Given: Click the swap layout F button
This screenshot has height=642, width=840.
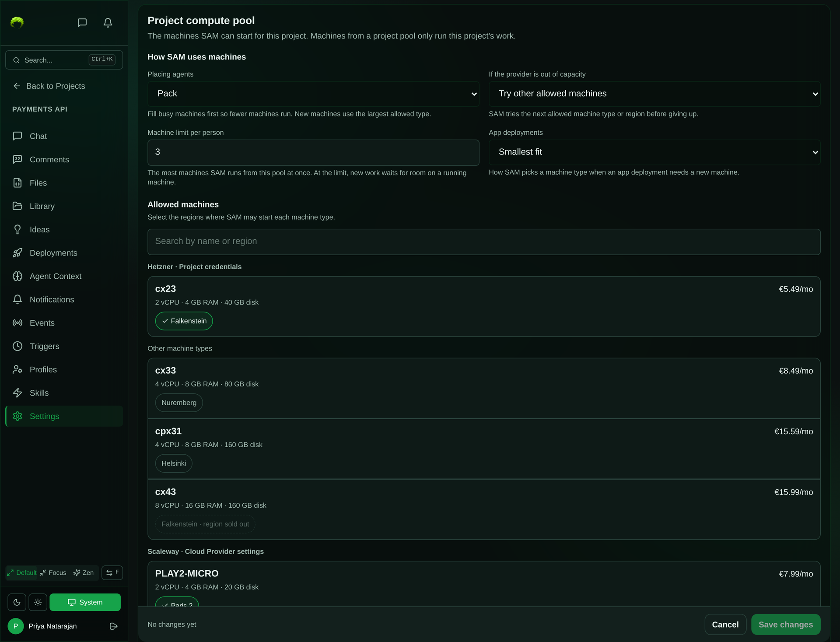Looking at the screenshot, I should pos(112,572).
